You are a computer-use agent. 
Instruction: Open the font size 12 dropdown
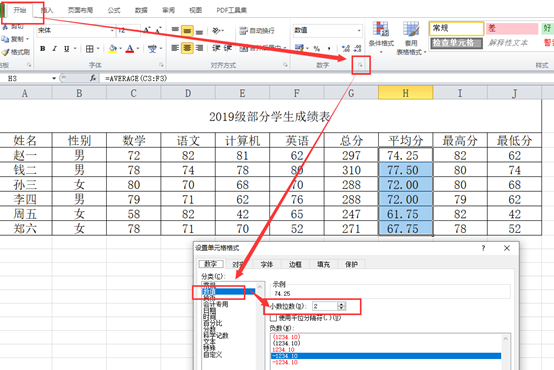[x=137, y=30]
